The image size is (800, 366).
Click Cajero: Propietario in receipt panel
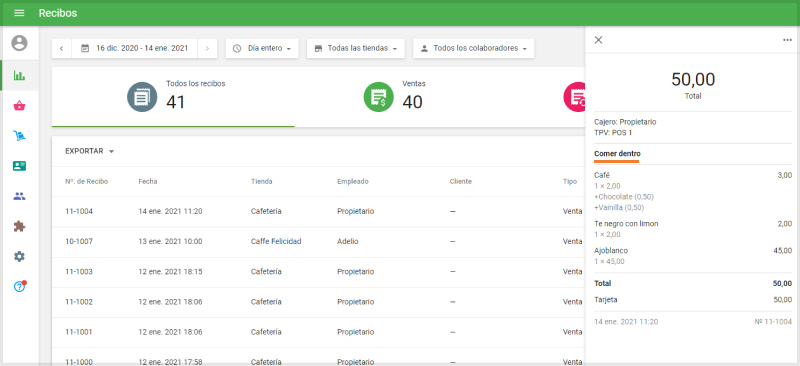[625, 122]
